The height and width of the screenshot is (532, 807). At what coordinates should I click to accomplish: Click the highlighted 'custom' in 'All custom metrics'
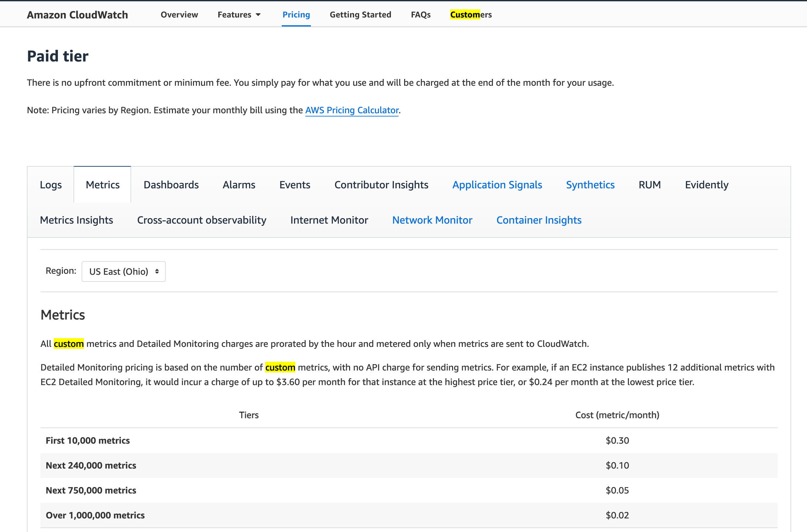coord(69,344)
